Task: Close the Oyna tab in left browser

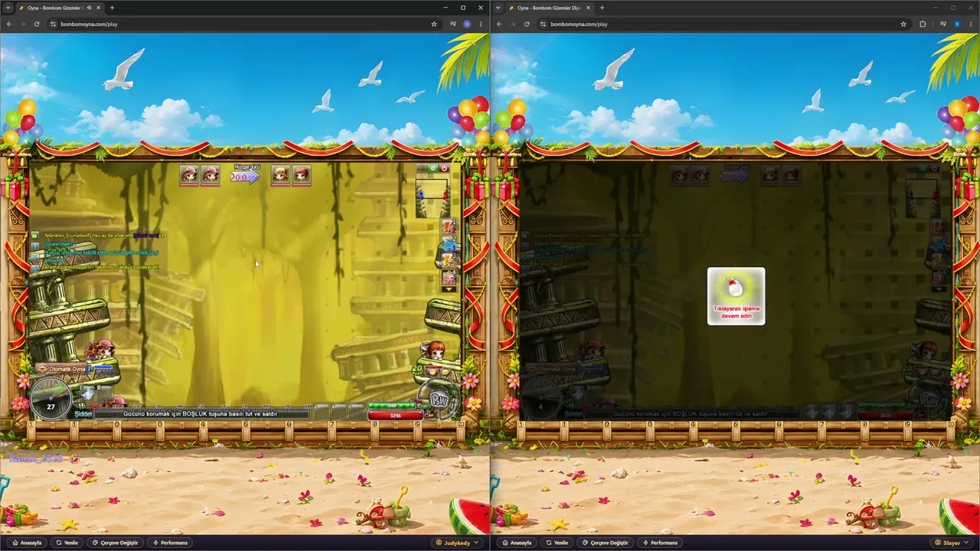Action: (x=98, y=8)
